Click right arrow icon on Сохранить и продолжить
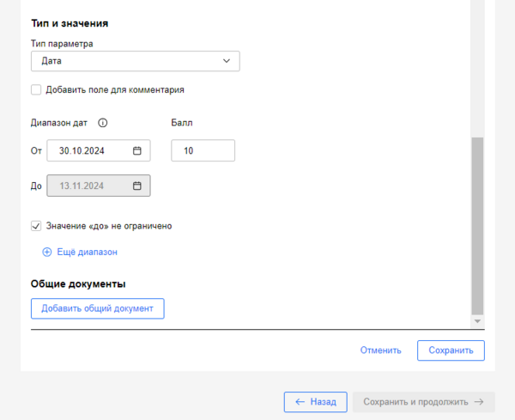Screen dimensions: 515x420 click(x=480, y=401)
